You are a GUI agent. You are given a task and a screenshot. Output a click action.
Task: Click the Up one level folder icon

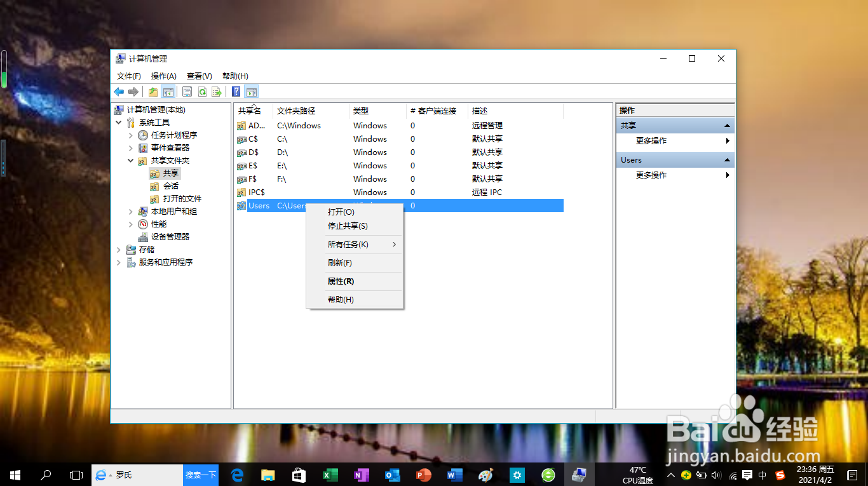pos(153,91)
